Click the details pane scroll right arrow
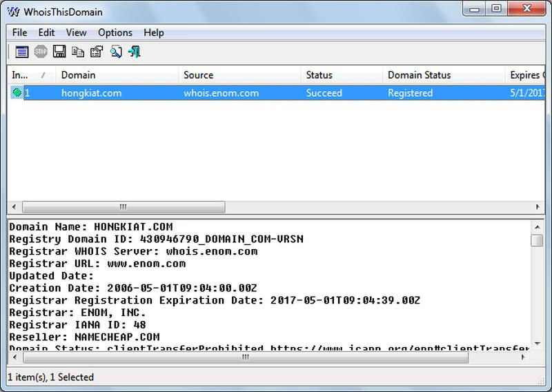The image size is (552, 392). [x=523, y=357]
